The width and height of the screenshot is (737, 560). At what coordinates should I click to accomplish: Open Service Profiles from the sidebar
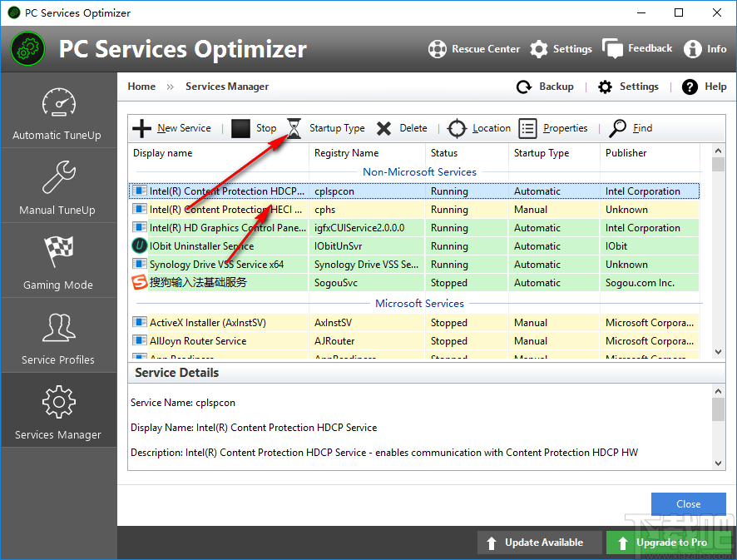[x=59, y=335]
